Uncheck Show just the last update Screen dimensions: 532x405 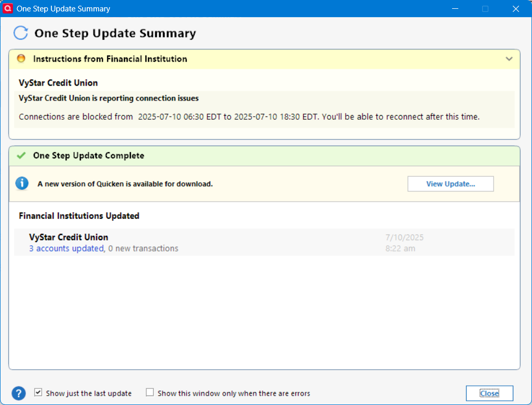pyautogui.click(x=38, y=393)
